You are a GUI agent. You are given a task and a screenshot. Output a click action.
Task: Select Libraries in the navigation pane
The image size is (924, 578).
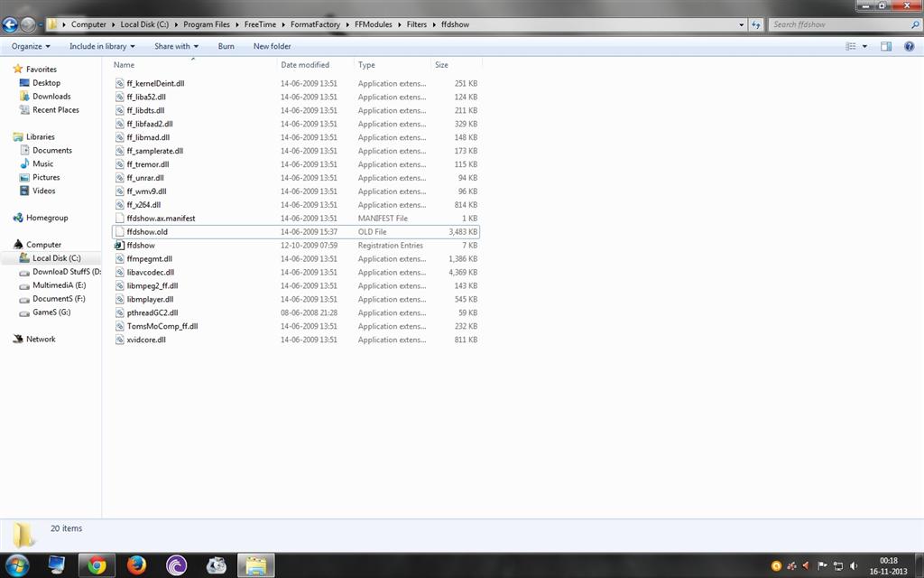(x=40, y=137)
